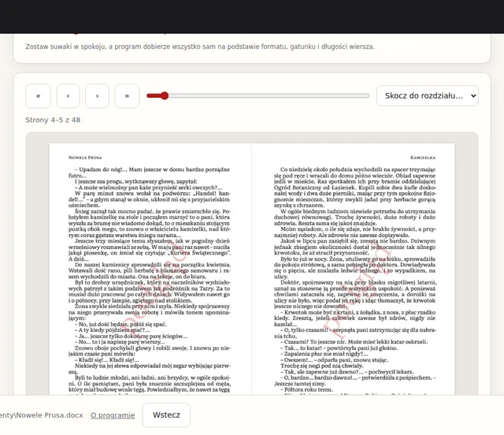The height and width of the screenshot is (435, 504).
Task: Jump to last page with » button
Action: tap(127, 96)
